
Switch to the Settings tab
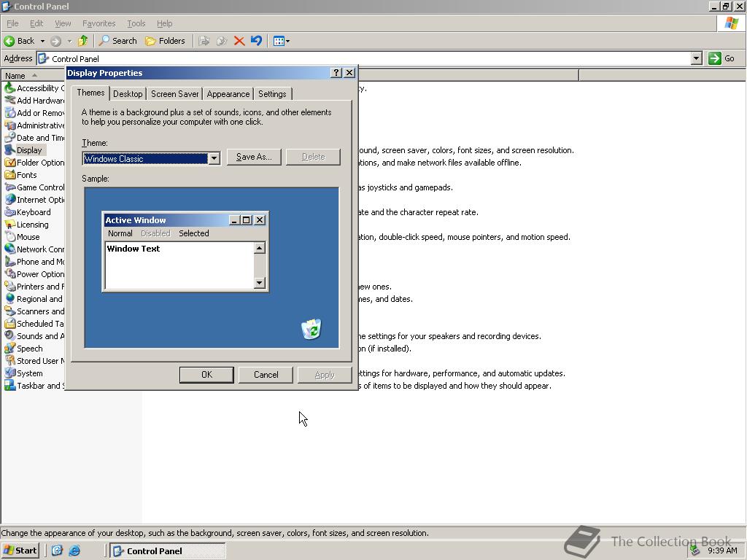click(273, 94)
